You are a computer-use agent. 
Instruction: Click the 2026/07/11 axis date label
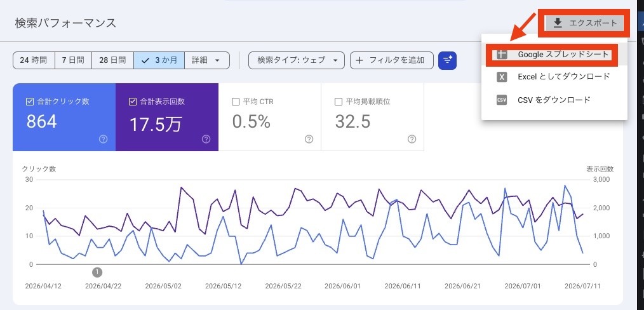point(582,286)
